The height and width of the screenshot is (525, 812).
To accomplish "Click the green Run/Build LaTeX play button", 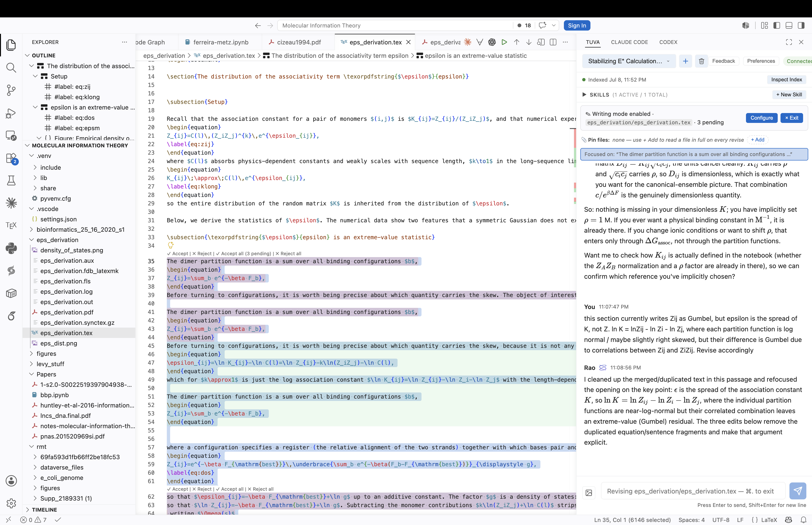I will pos(504,42).
